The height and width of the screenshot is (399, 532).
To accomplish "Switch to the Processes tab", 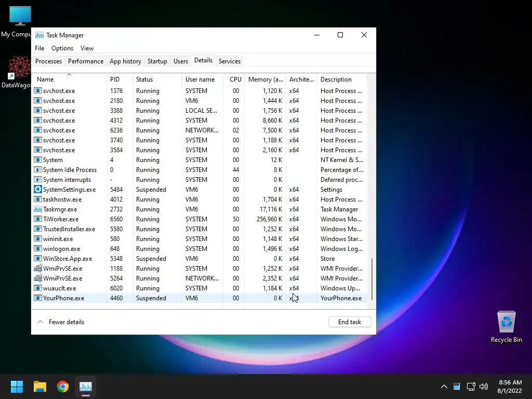I will tap(48, 61).
